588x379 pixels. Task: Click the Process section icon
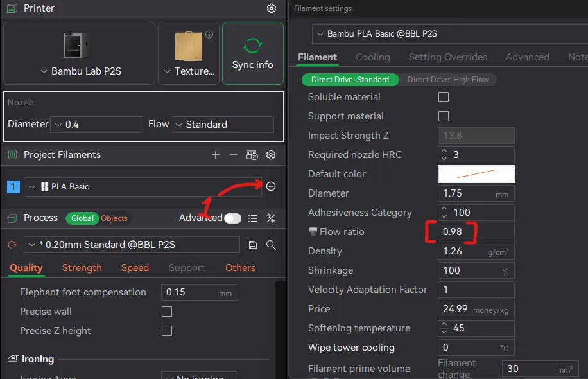pos(12,218)
